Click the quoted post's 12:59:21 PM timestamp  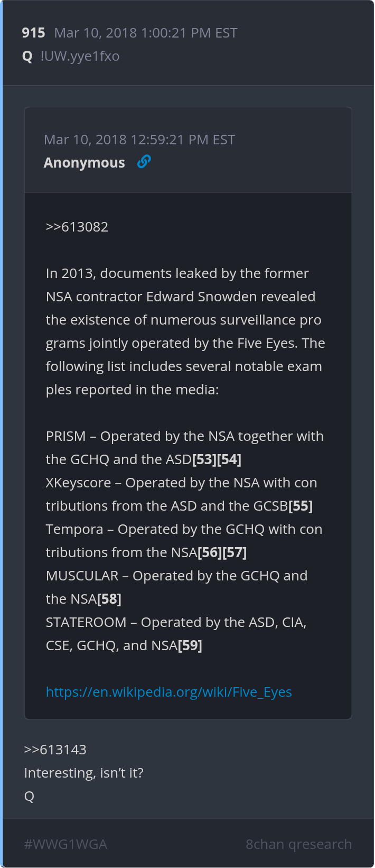139,140
